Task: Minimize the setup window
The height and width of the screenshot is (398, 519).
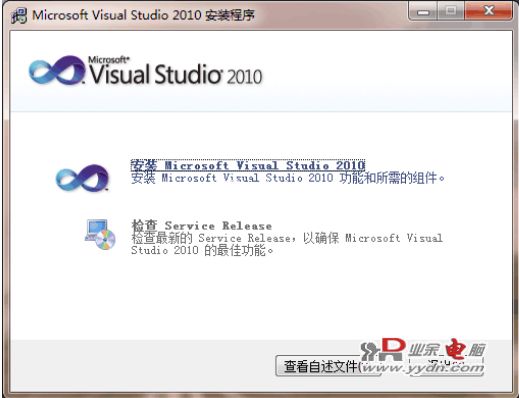Action: [x=423, y=12]
